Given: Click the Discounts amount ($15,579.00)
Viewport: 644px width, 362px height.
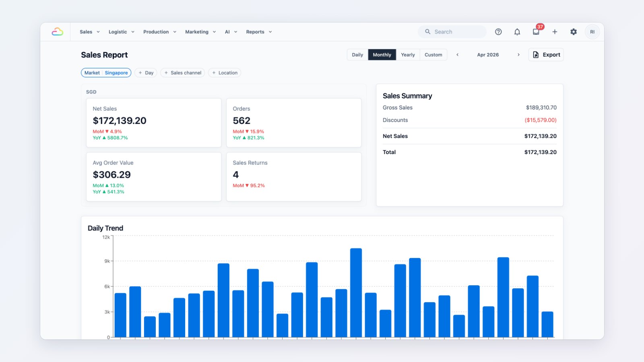Looking at the screenshot, I should point(541,120).
